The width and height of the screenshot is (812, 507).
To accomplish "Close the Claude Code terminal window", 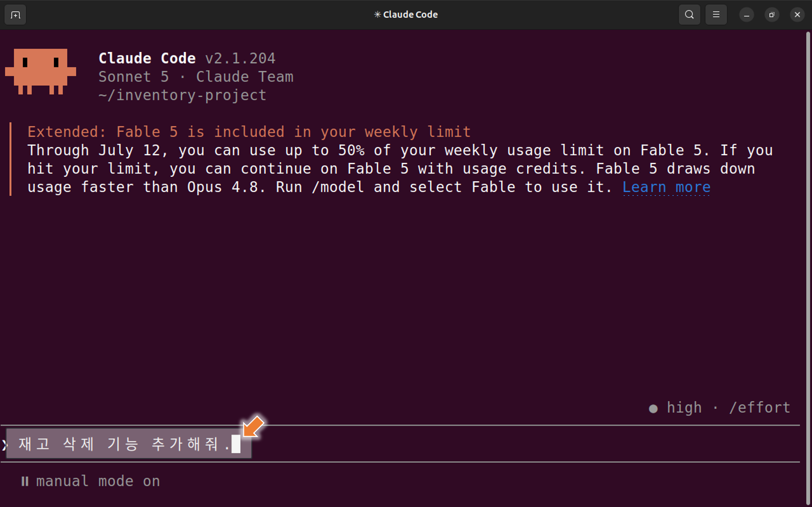I will pyautogui.click(x=798, y=15).
